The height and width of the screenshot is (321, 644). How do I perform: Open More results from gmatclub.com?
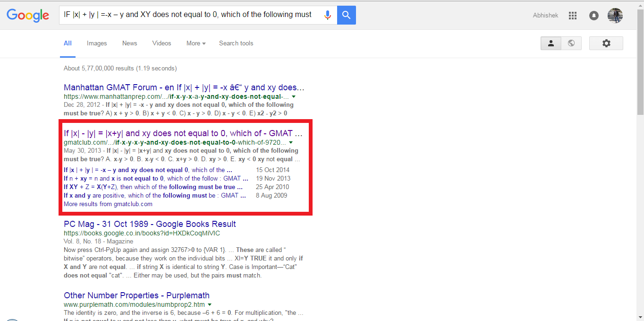pos(108,204)
